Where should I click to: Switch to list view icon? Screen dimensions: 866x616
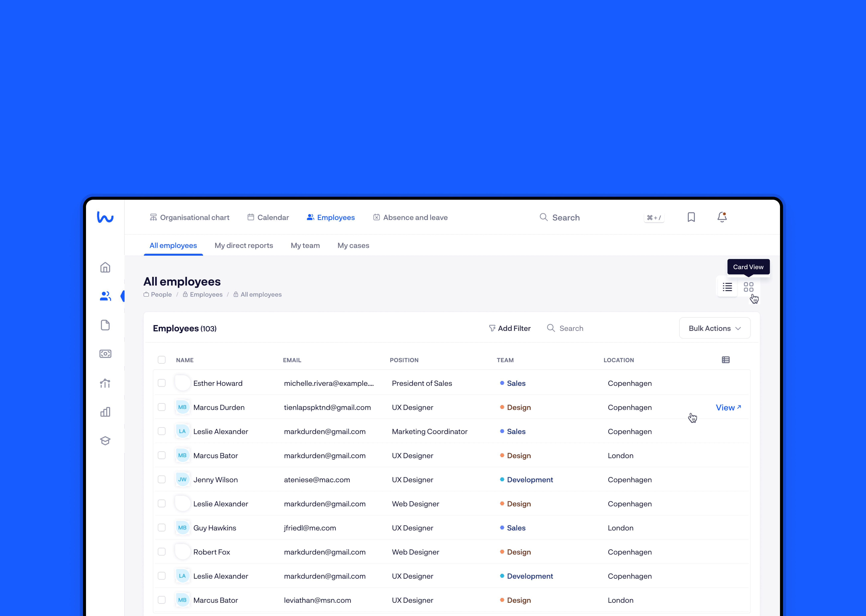[727, 287]
